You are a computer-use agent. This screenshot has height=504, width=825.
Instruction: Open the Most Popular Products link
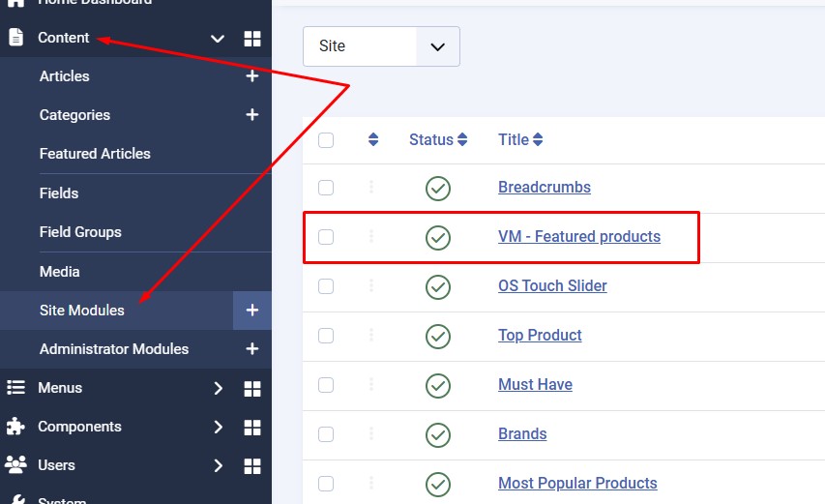click(577, 484)
